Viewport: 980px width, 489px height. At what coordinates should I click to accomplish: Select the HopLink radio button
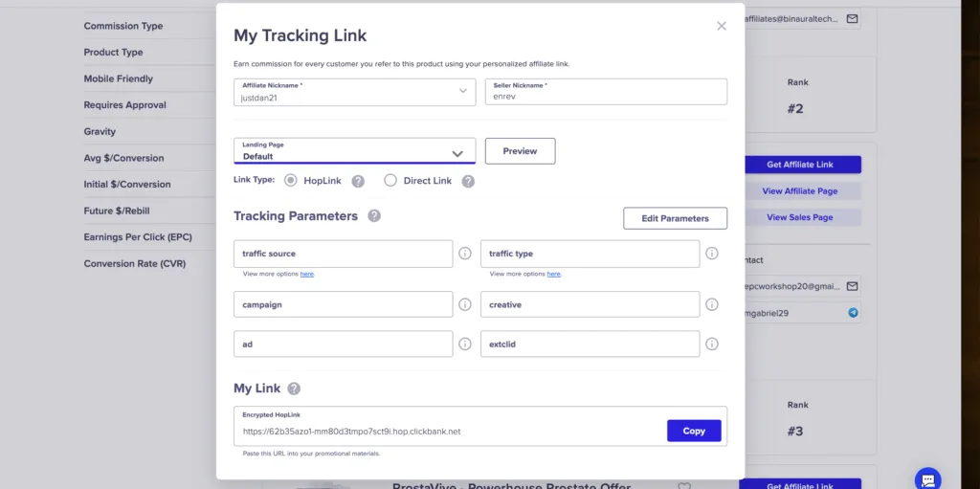point(291,181)
